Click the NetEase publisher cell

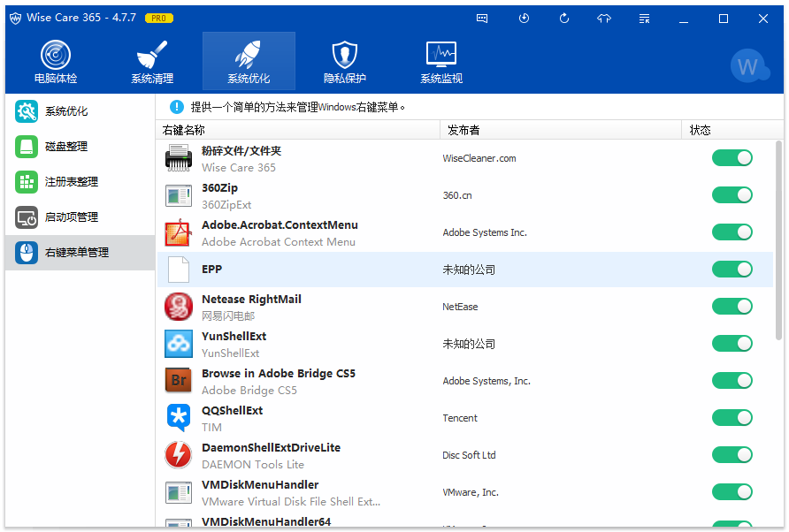point(460,307)
